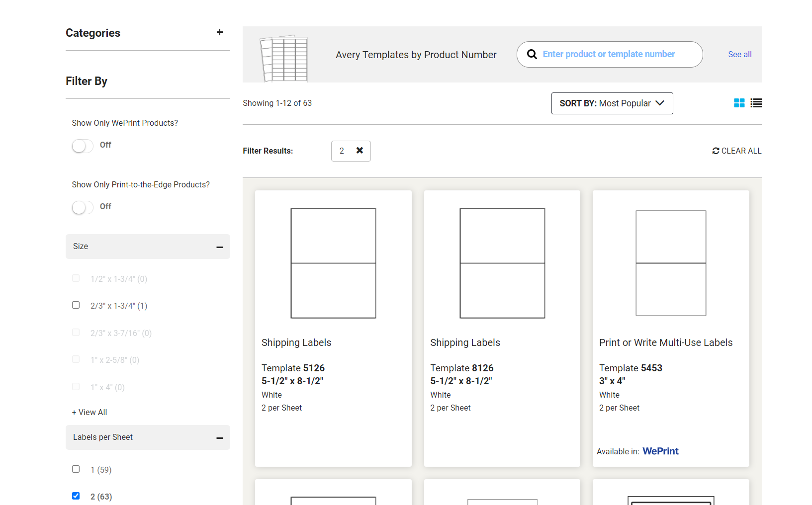Click '3" x 4"' size text
The height and width of the screenshot is (505, 812).
[x=612, y=381]
